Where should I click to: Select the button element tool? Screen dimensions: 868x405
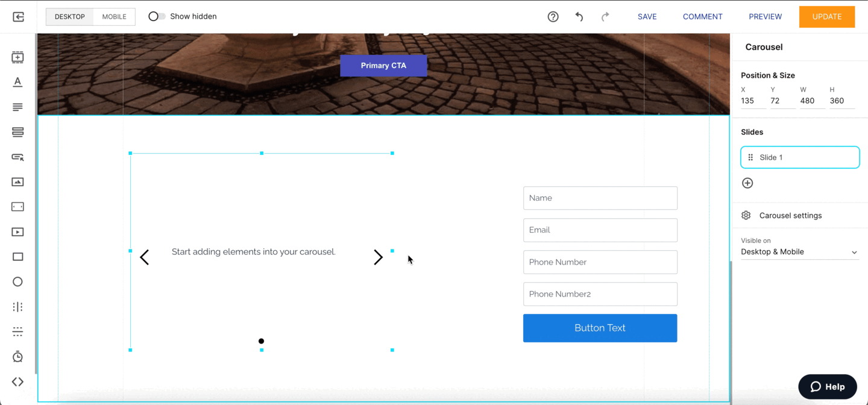[x=17, y=157]
